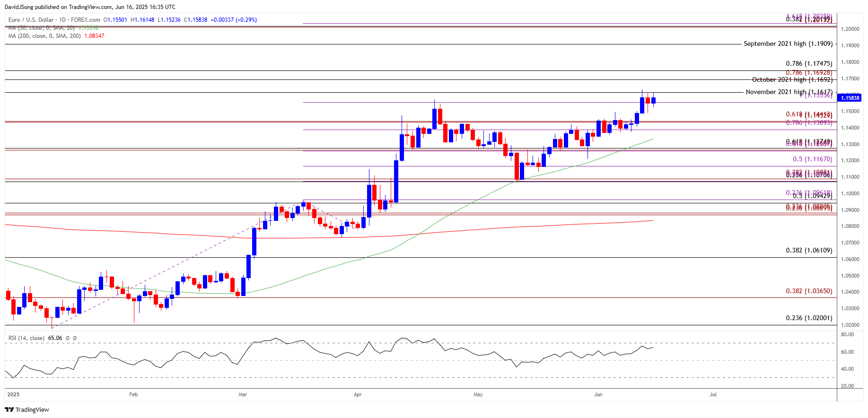Image resolution: width=868 pixels, height=418 pixels.
Task: Click the MA 50 indicator legend
Action: pos(53,28)
